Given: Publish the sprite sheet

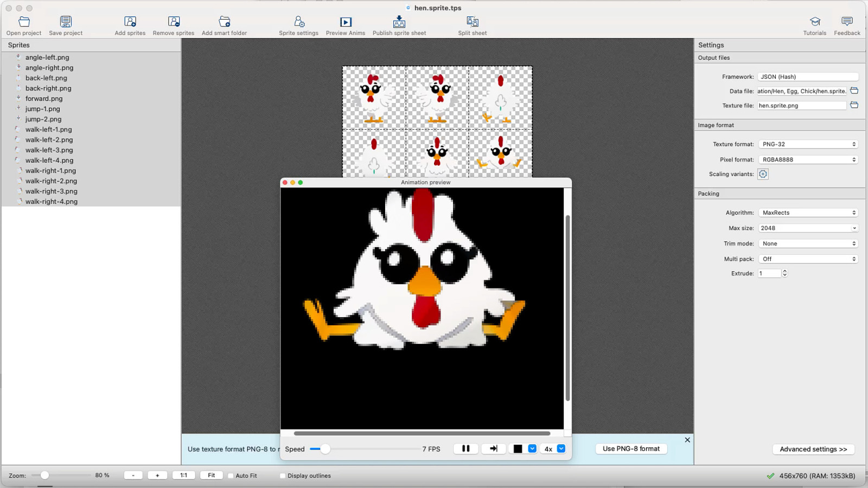Looking at the screenshot, I should [x=399, y=25].
